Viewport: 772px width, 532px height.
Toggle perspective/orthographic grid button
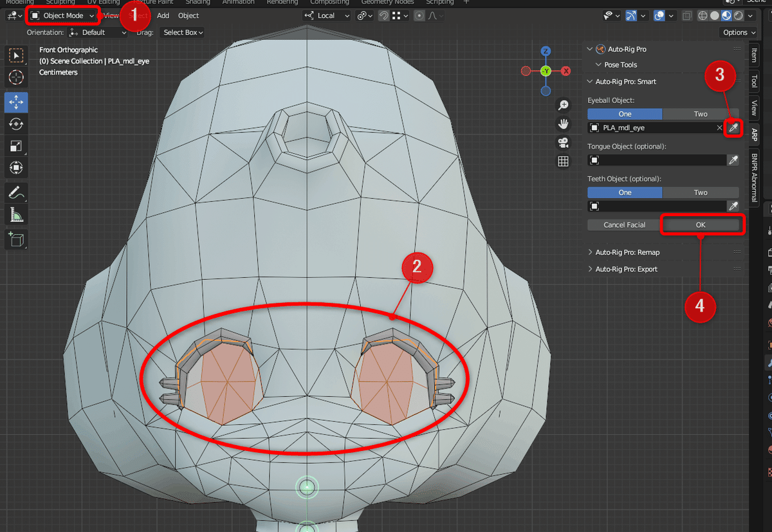[564, 161]
